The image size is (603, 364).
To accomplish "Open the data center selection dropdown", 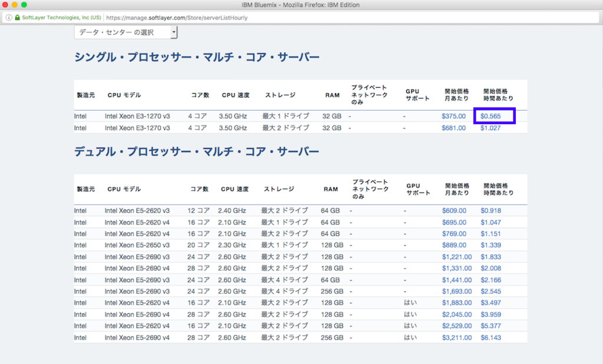I will click(x=126, y=32).
